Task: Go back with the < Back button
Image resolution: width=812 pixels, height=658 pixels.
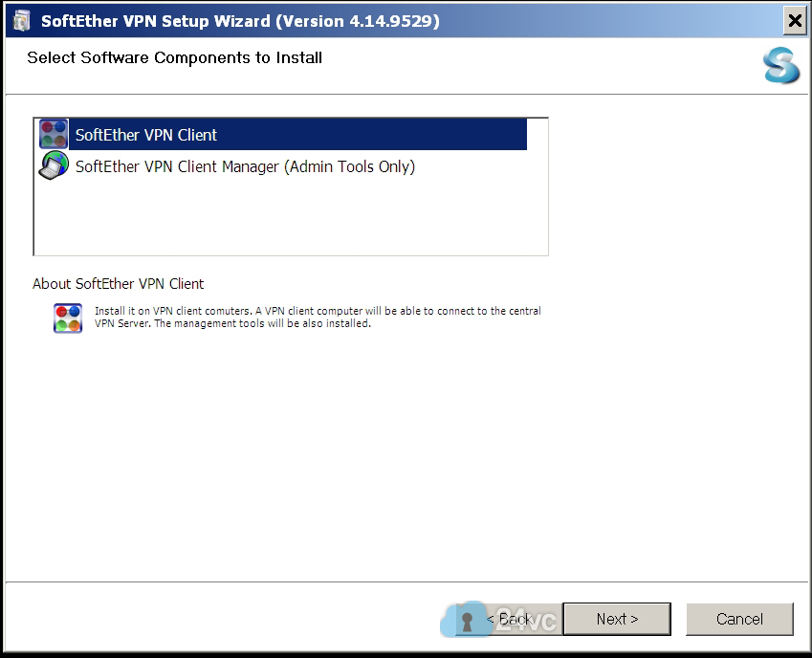Action: tap(510, 619)
